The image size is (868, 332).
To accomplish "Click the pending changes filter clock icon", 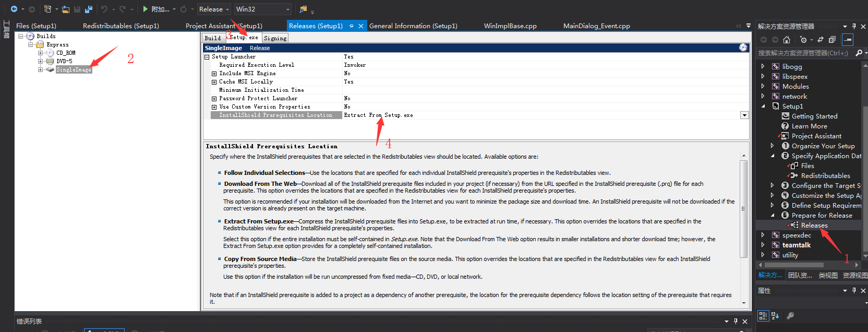I will point(803,40).
